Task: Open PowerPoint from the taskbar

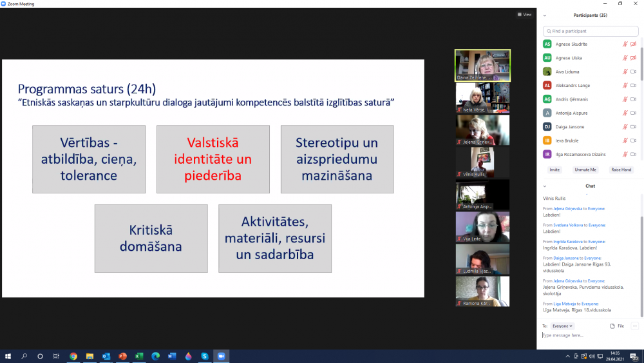Action: click(122, 356)
